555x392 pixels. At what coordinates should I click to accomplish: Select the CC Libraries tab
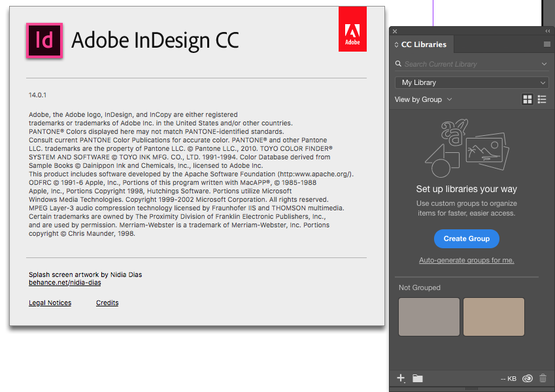pyautogui.click(x=423, y=44)
